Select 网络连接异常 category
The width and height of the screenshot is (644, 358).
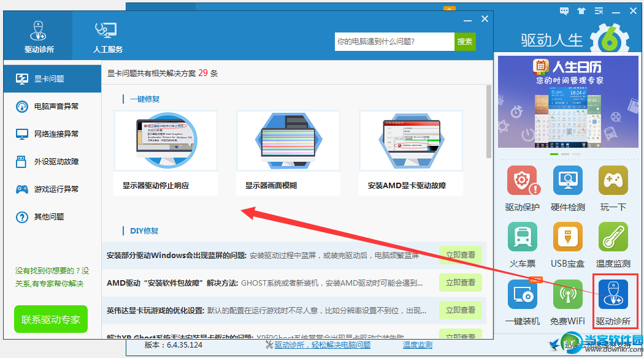(53, 134)
